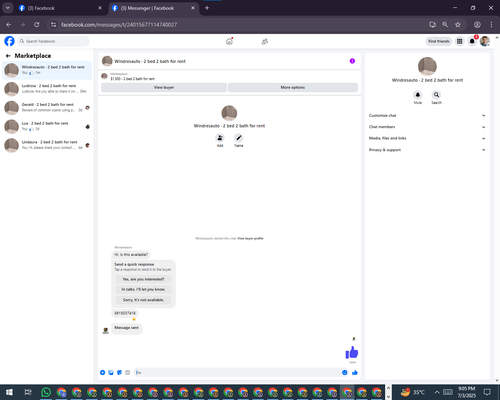Expand the Chat members section
Screen dimensions: 500x400
click(427, 127)
